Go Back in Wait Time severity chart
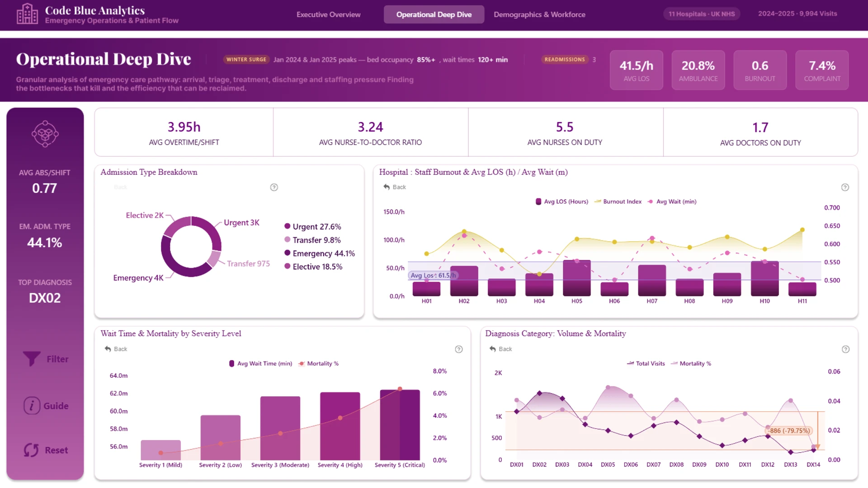This screenshot has width=868, height=488. (116, 349)
